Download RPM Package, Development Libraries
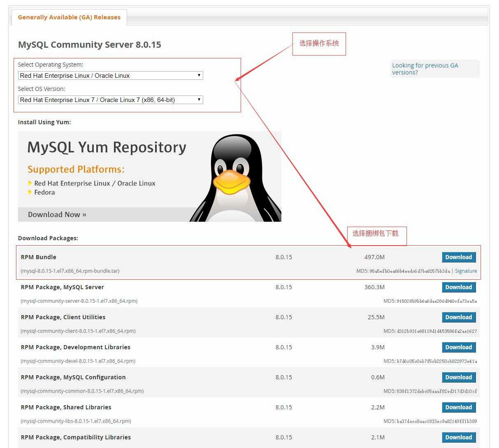The image size is (499, 448). [459, 347]
